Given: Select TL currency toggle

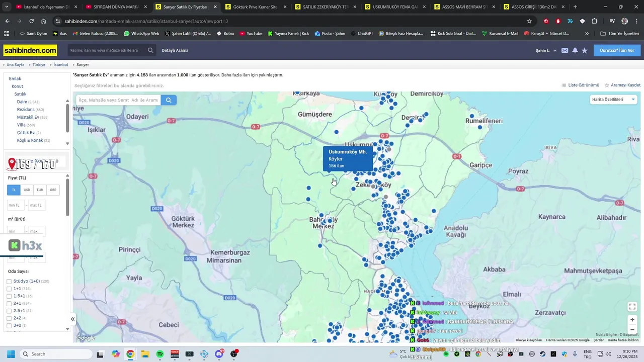Looking at the screenshot, I should (x=14, y=190).
